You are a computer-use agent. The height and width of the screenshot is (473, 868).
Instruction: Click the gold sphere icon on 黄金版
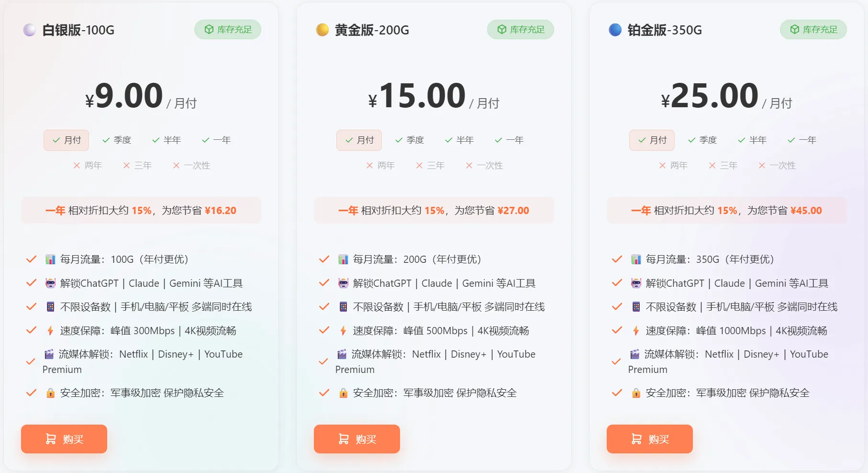coord(323,30)
